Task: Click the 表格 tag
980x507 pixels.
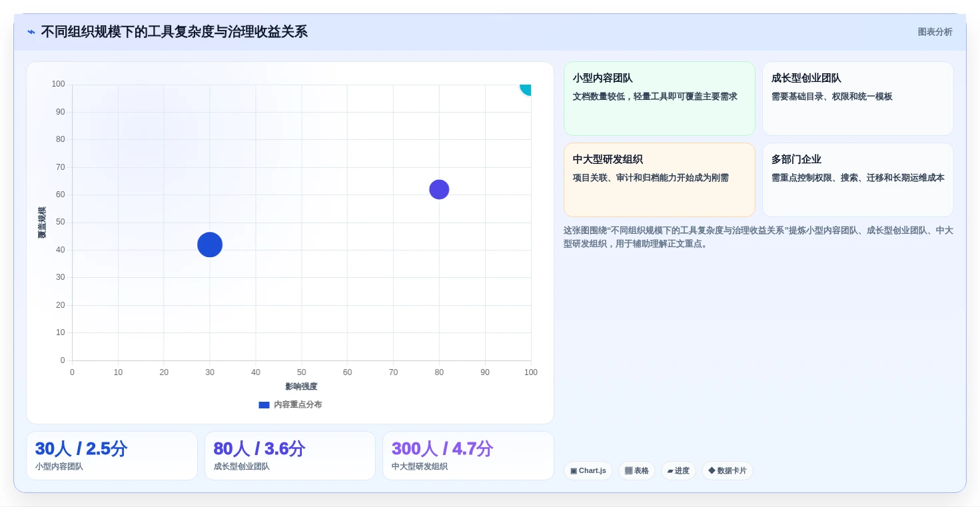Action: click(x=637, y=471)
